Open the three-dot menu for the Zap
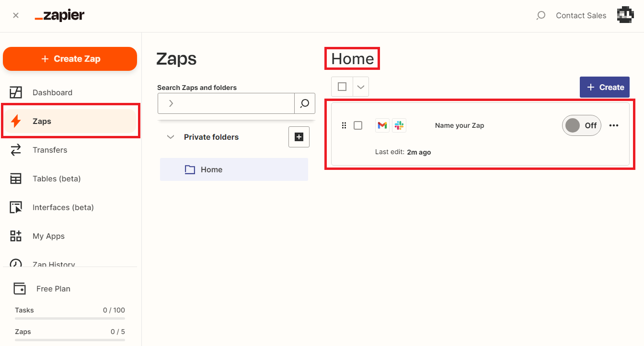This screenshot has height=346, width=644. click(x=614, y=125)
